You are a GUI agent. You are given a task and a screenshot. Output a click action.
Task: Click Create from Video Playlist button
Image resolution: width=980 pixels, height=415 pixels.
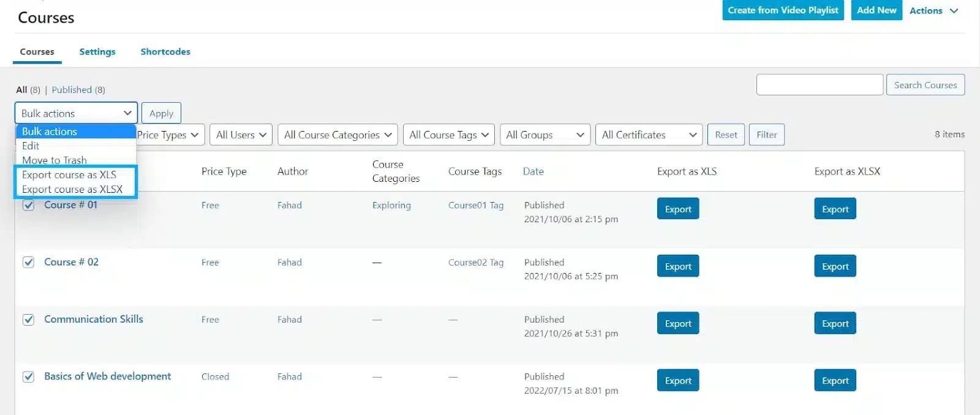[x=783, y=10]
